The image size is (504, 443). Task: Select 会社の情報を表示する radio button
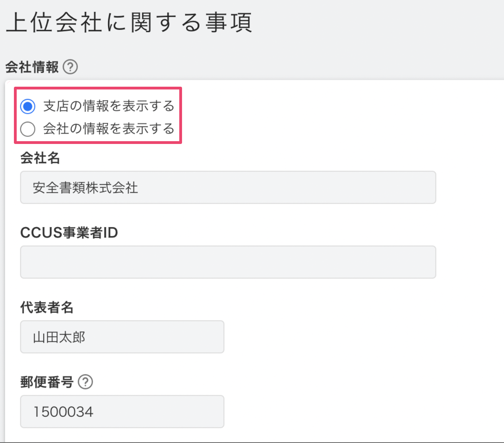pyautogui.click(x=28, y=129)
